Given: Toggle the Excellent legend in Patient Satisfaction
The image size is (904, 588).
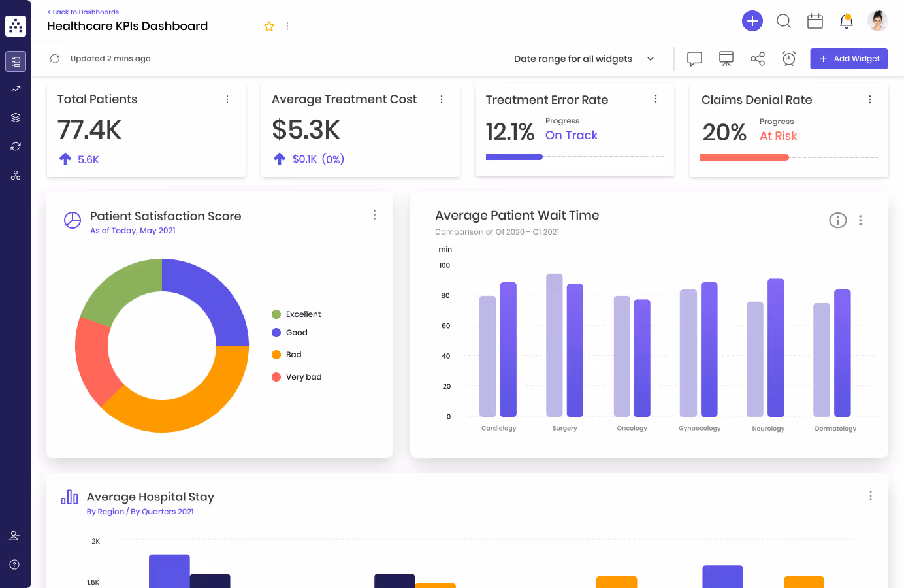Looking at the screenshot, I should tap(296, 314).
